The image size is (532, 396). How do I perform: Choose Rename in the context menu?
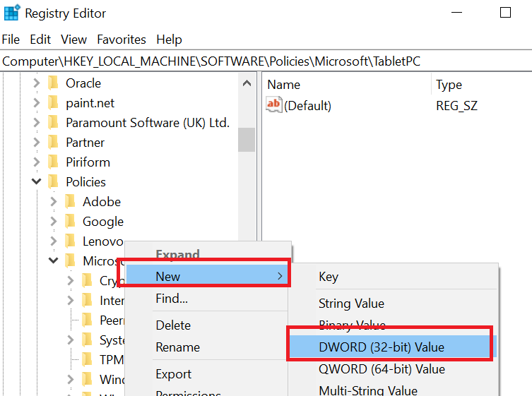177,347
